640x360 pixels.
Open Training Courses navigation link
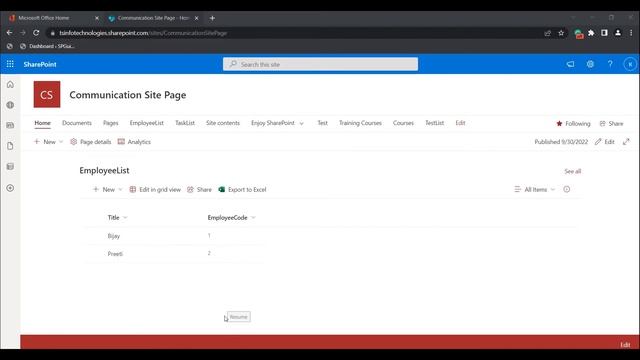[360, 123]
